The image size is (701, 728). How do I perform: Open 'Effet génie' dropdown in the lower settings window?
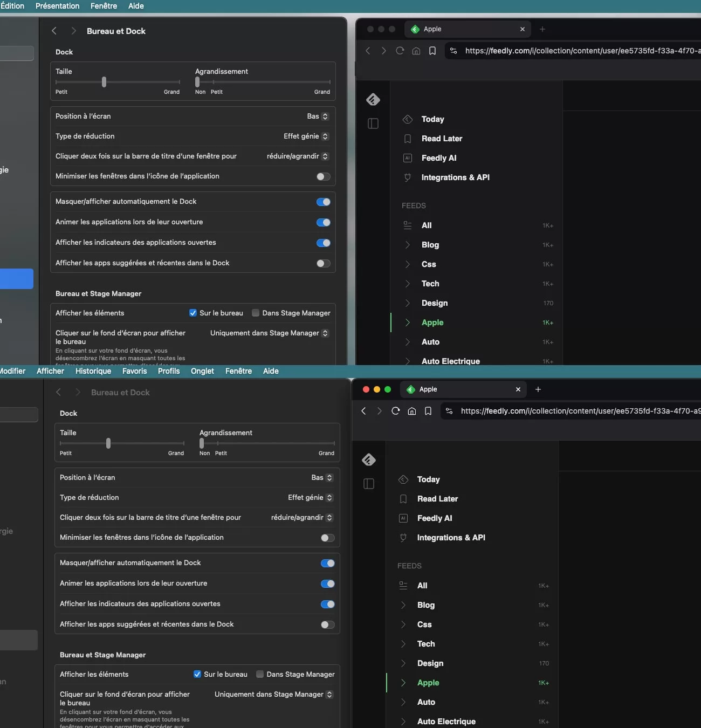310,497
